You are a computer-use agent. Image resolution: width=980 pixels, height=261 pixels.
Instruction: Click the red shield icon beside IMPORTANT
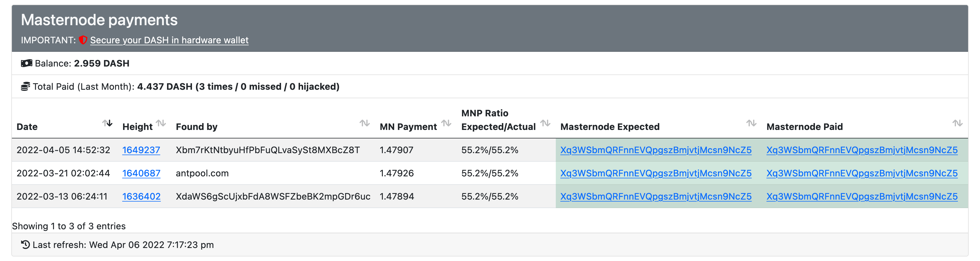point(83,40)
